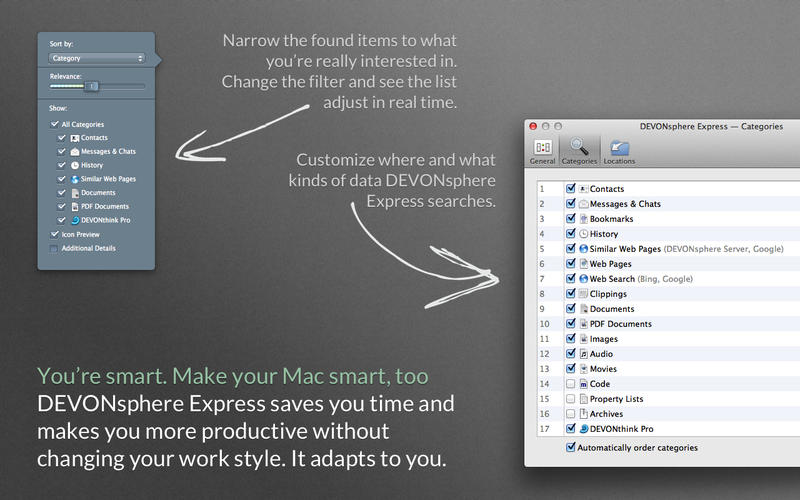Enable the Additional Details checkbox
The image size is (800, 500).
click(54, 248)
